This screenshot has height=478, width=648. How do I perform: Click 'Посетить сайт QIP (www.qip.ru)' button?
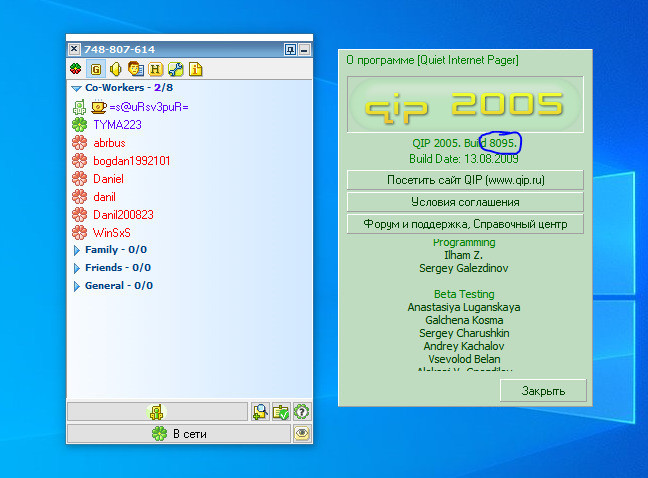465,180
